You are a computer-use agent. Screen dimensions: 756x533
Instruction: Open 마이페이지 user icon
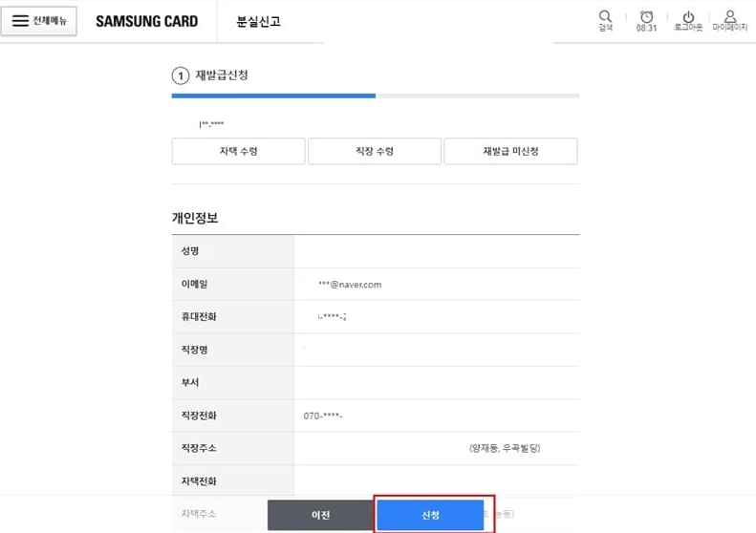pos(730,16)
